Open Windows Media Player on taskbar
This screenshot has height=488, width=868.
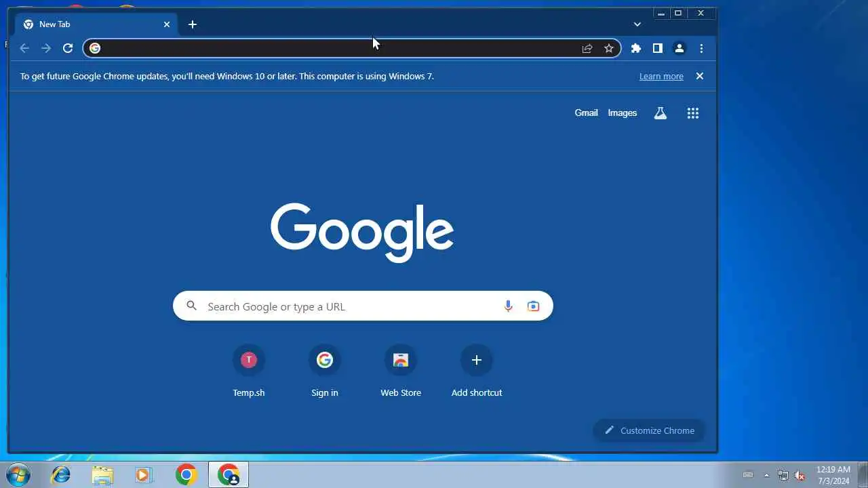144,474
